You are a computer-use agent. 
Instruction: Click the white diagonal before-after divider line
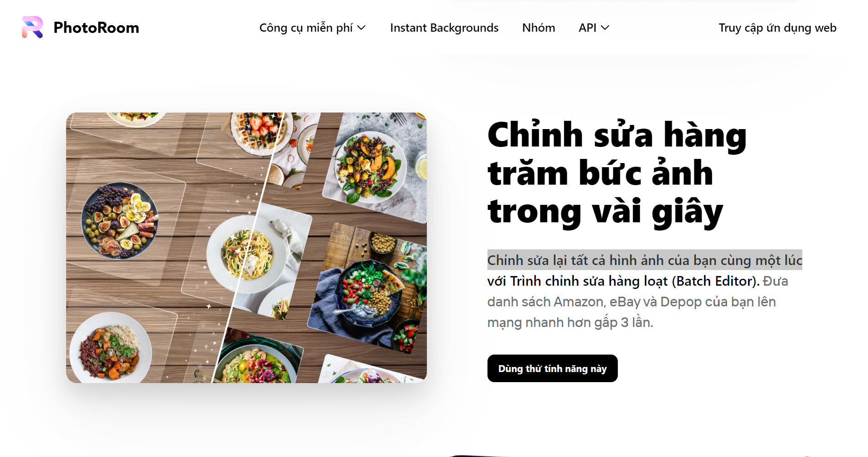pos(249,248)
